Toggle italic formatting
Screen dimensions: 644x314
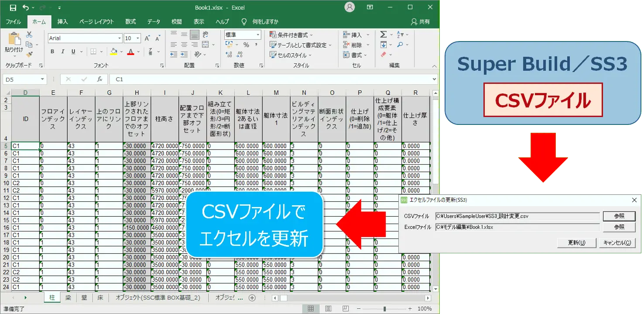click(63, 52)
